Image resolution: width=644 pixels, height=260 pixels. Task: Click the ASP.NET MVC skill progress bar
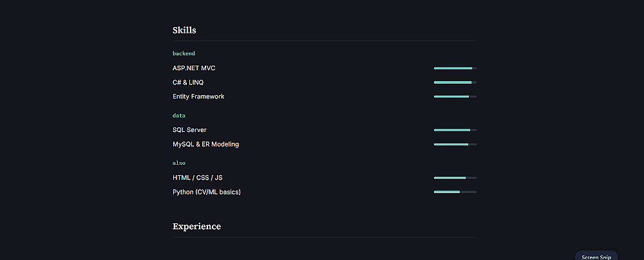(x=455, y=68)
